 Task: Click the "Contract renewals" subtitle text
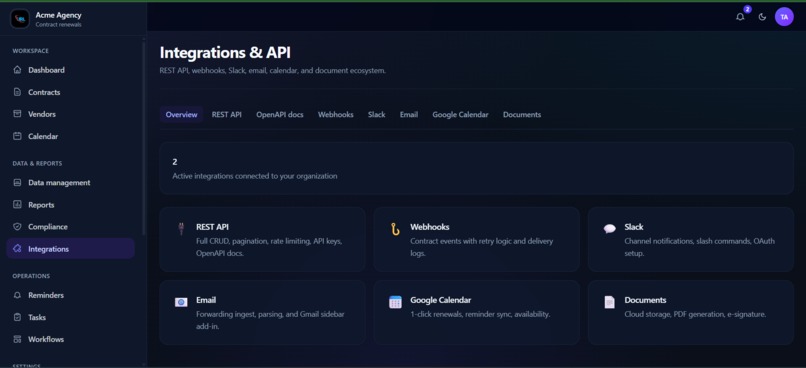[x=59, y=24]
